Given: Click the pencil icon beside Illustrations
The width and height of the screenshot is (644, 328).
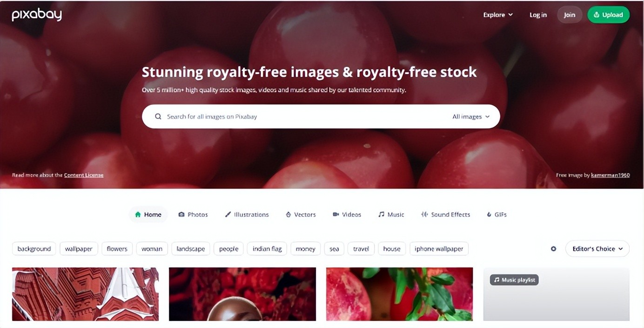Looking at the screenshot, I should (x=228, y=214).
